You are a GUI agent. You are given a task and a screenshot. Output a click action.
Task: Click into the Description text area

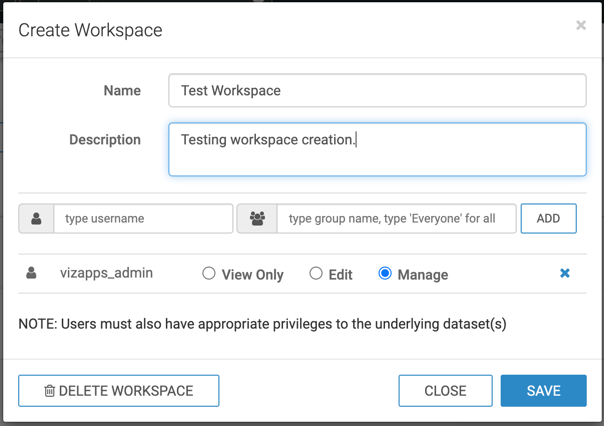377,150
